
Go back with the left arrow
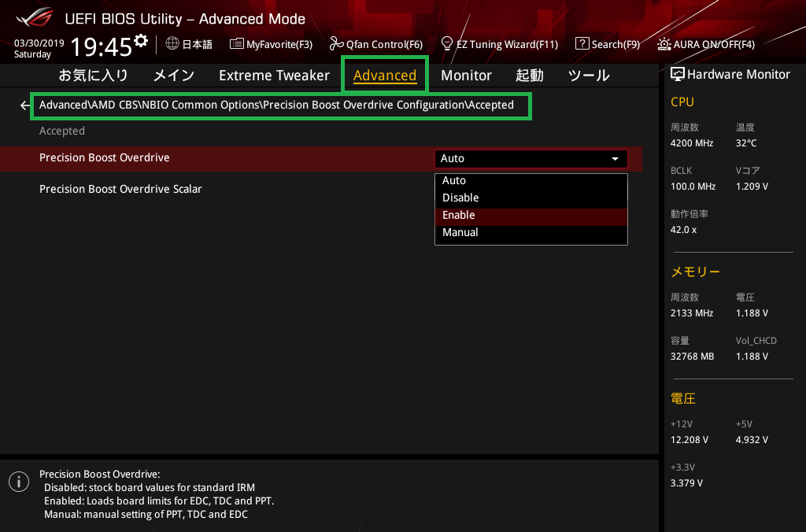point(24,105)
